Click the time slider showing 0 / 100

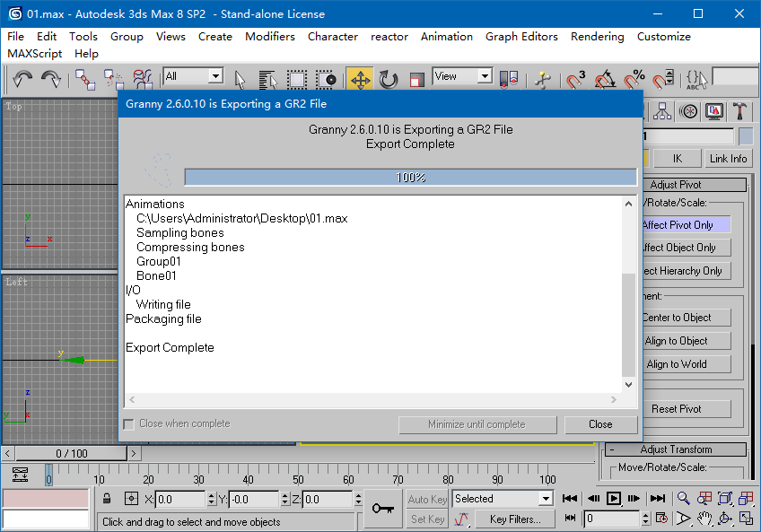pyautogui.click(x=72, y=453)
